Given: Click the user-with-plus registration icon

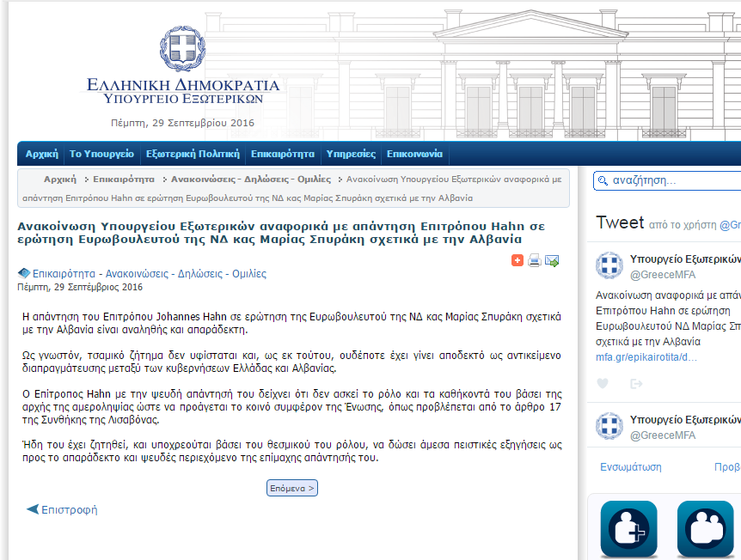Looking at the screenshot, I should click(x=628, y=528).
